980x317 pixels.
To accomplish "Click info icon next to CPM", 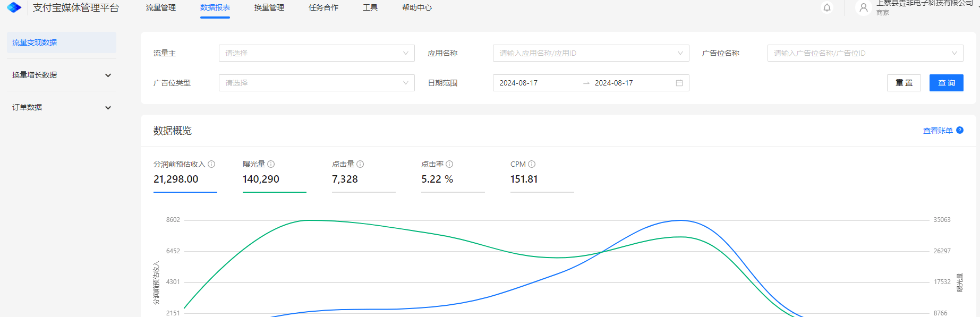I will tap(532, 164).
